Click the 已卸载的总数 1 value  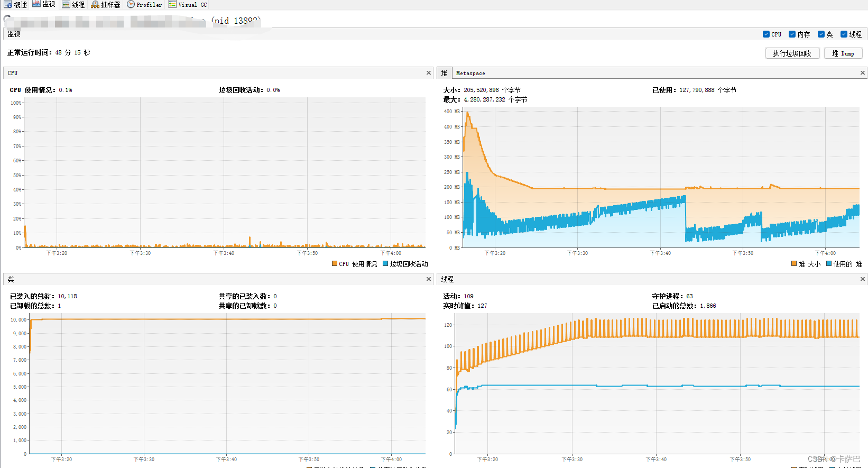59,306
